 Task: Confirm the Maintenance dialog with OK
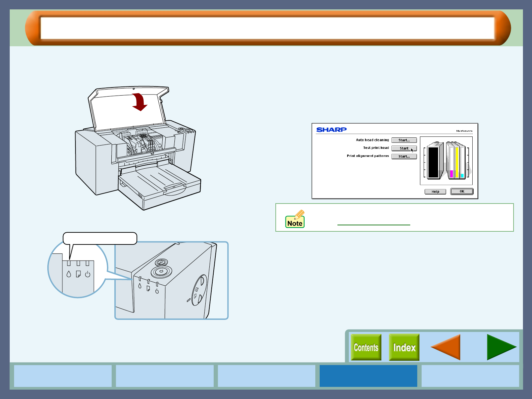pos(462,191)
